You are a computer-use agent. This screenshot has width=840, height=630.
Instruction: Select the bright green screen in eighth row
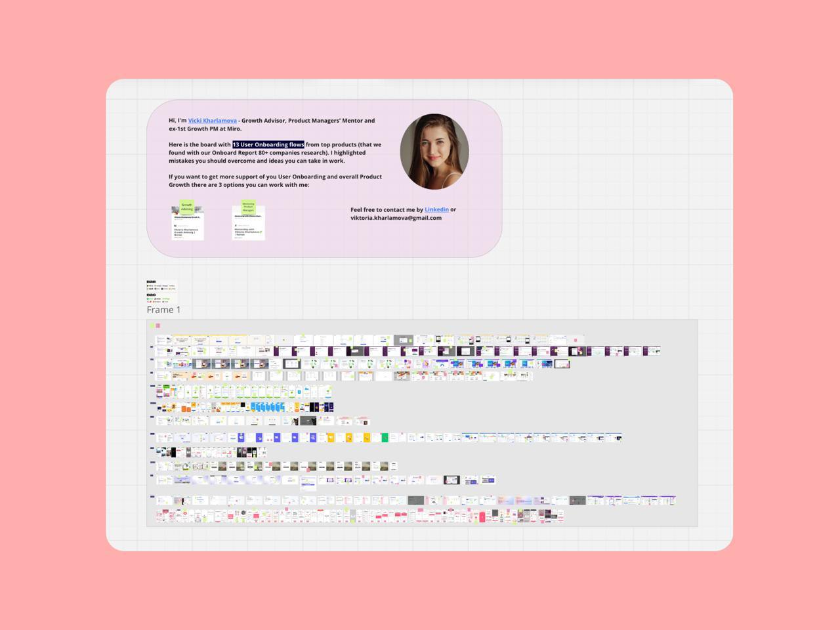pyautogui.click(x=385, y=438)
